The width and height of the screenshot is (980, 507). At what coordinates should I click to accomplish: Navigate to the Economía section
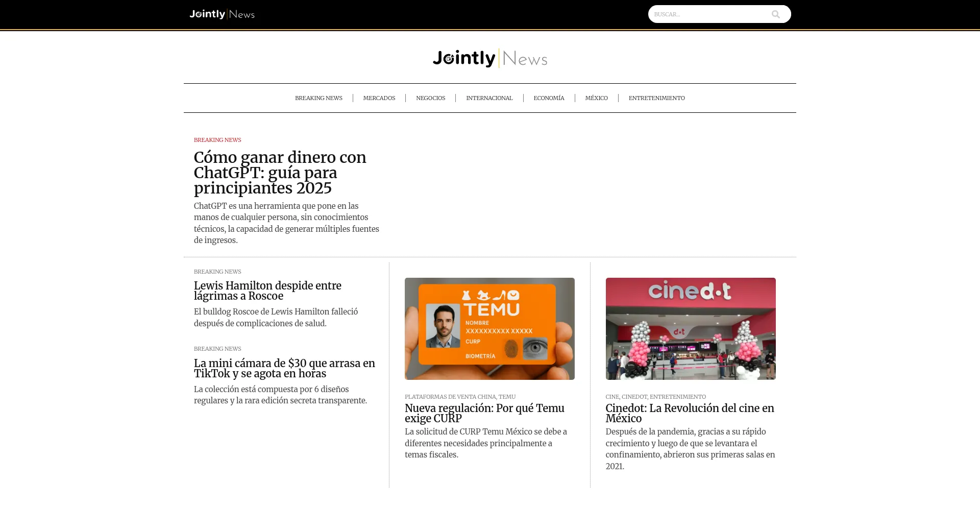pyautogui.click(x=549, y=98)
